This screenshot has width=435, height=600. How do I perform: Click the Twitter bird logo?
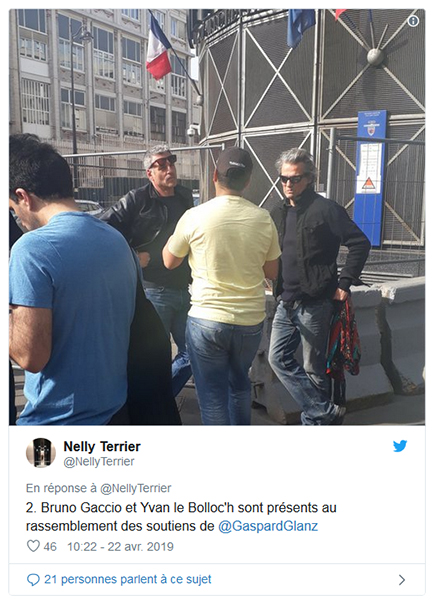pyautogui.click(x=400, y=446)
